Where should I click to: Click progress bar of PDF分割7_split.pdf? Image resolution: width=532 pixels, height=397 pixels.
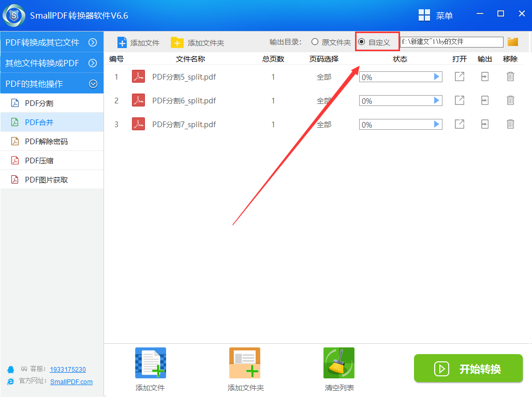point(401,125)
